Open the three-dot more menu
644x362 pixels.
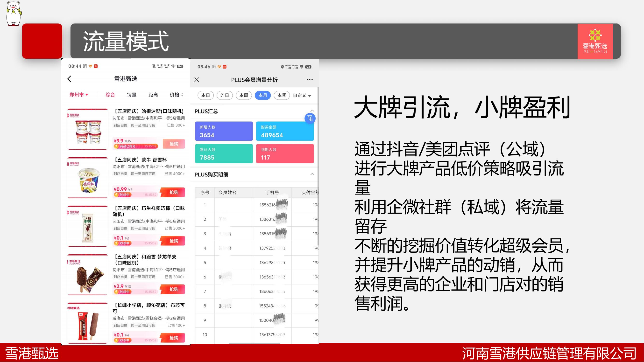click(310, 80)
